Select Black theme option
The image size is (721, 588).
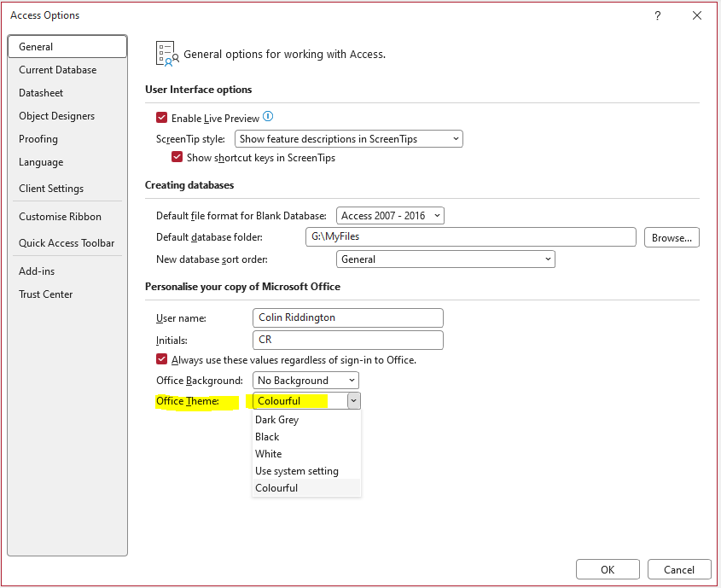[306, 437]
